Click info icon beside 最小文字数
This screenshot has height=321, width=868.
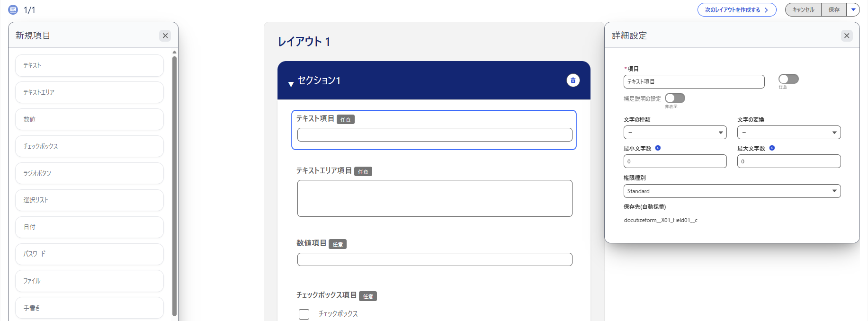tap(658, 148)
